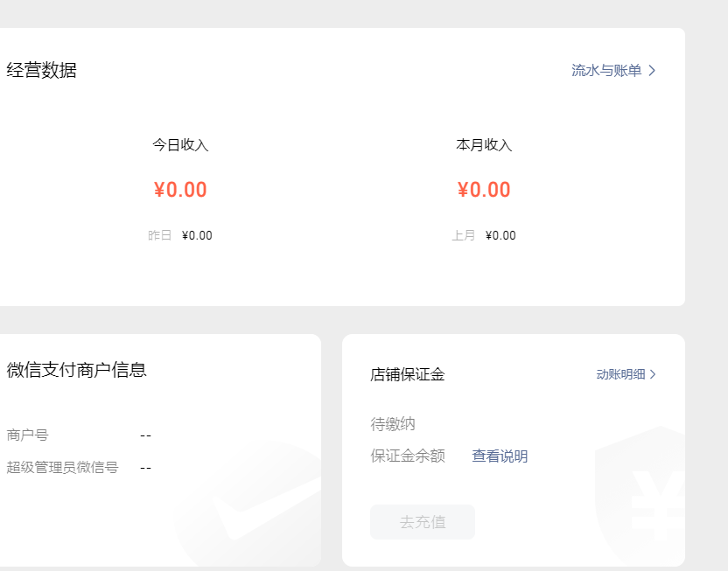Open the 查看说明 link
The width and height of the screenshot is (728, 571).
tap(500, 456)
